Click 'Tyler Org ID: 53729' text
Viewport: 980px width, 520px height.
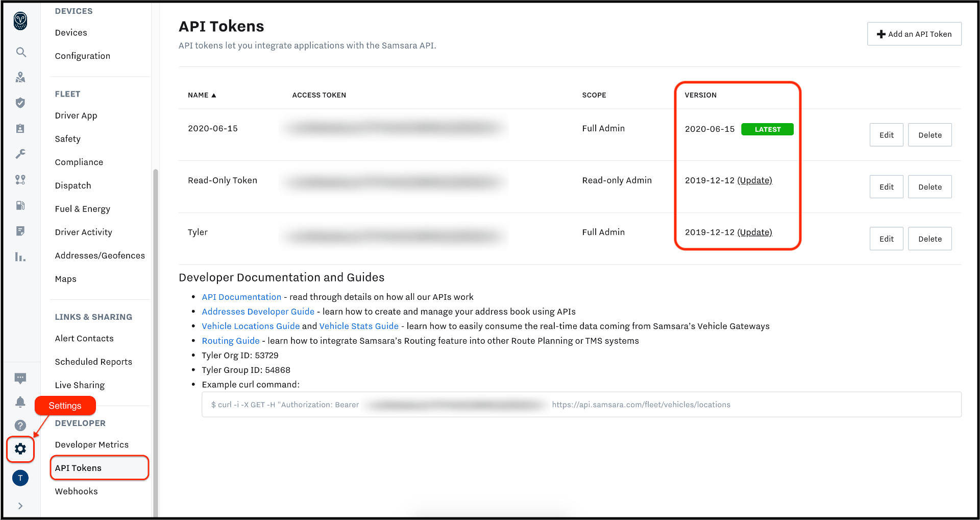(x=240, y=356)
